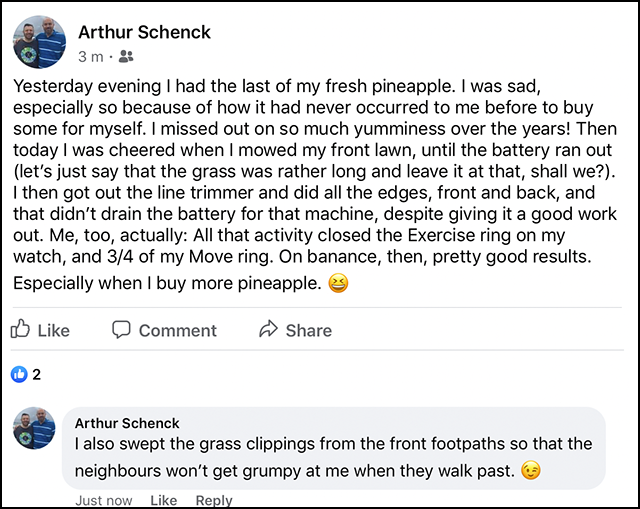Image resolution: width=640 pixels, height=509 pixels.
Task: Click Arthur Schenck's name inside the comment
Action: pos(127,423)
